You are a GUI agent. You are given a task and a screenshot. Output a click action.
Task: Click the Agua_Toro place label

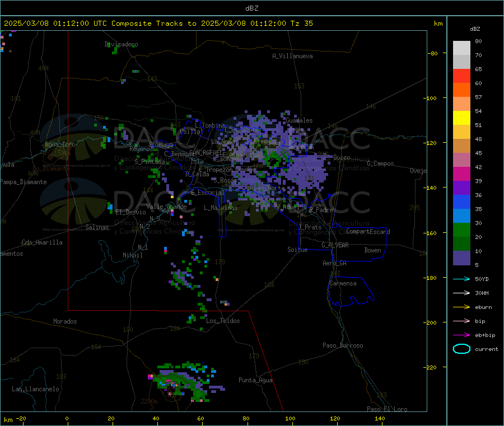[60, 144]
